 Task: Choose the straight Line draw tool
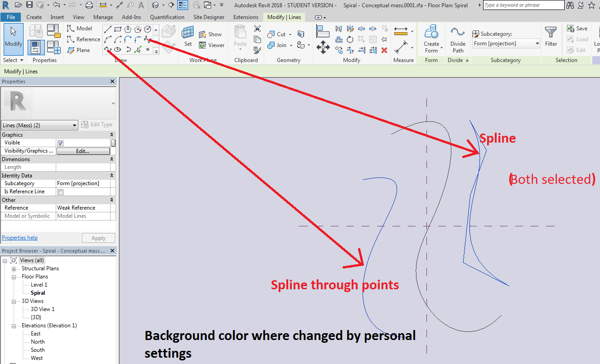point(108,29)
